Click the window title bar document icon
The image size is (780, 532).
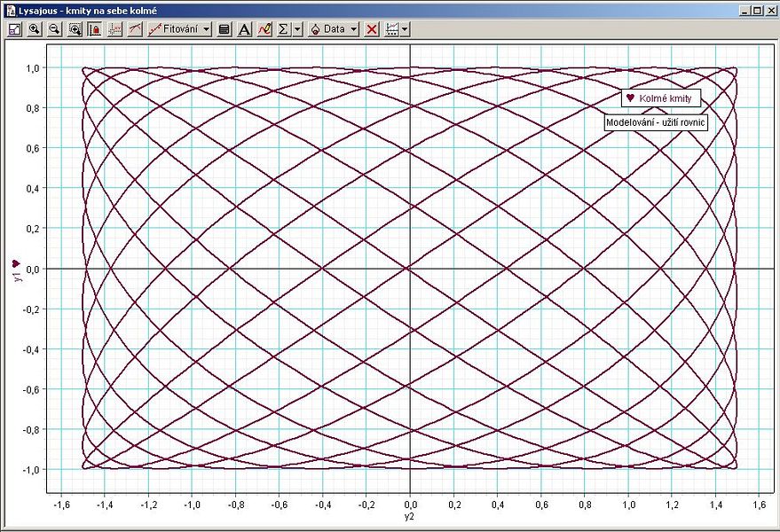click(11, 11)
